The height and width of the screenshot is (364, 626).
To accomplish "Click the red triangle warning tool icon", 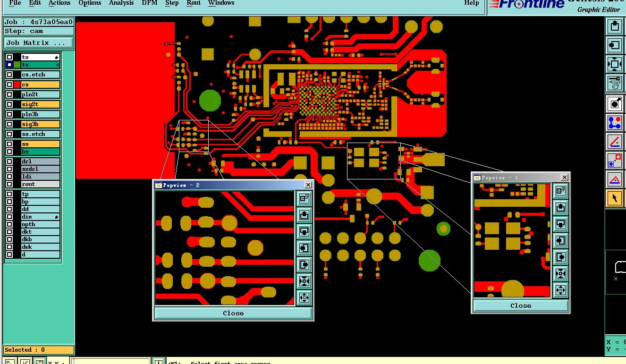I will (615, 179).
